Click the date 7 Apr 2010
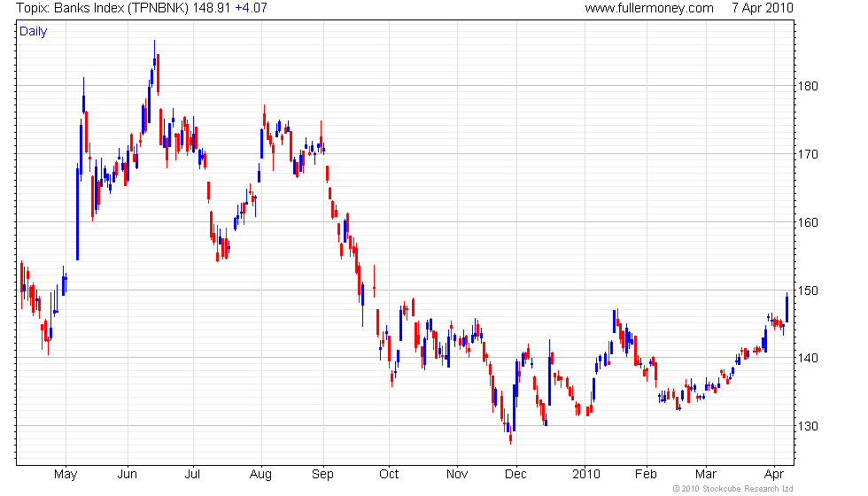This screenshot has height=496, width=868. [x=763, y=8]
